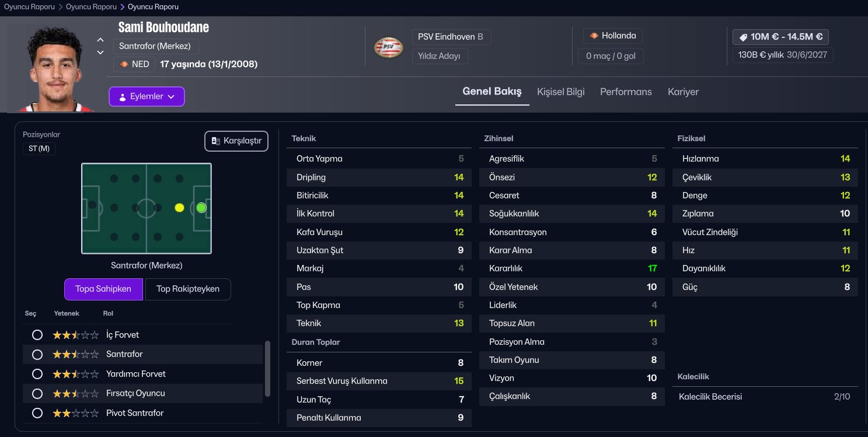Open the Eylemler dropdown menu

pos(147,97)
